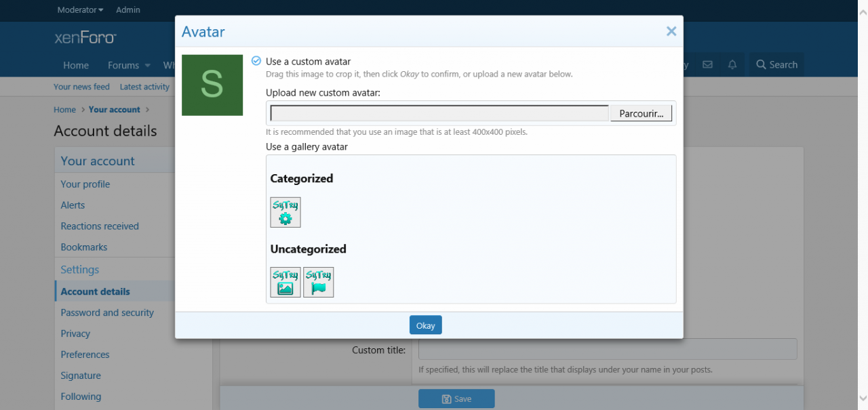Pick the flag gallery avatar under Uncategorized
Viewport: 868px width, 410px height.
click(318, 282)
